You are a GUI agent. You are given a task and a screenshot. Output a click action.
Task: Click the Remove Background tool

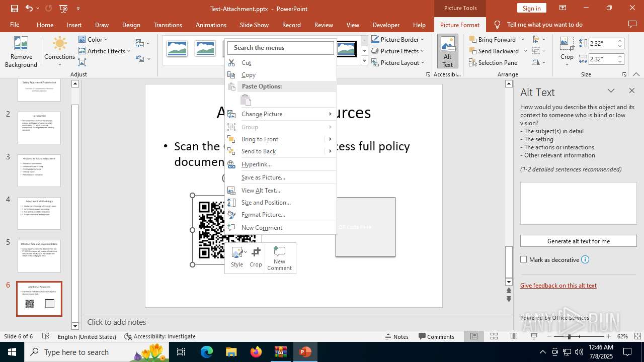(x=21, y=52)
